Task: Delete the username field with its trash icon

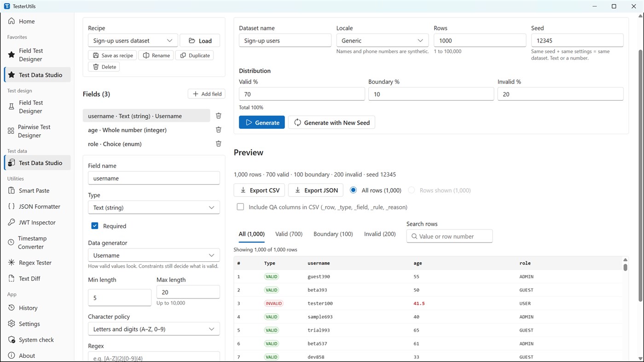Action: (219, 116)
